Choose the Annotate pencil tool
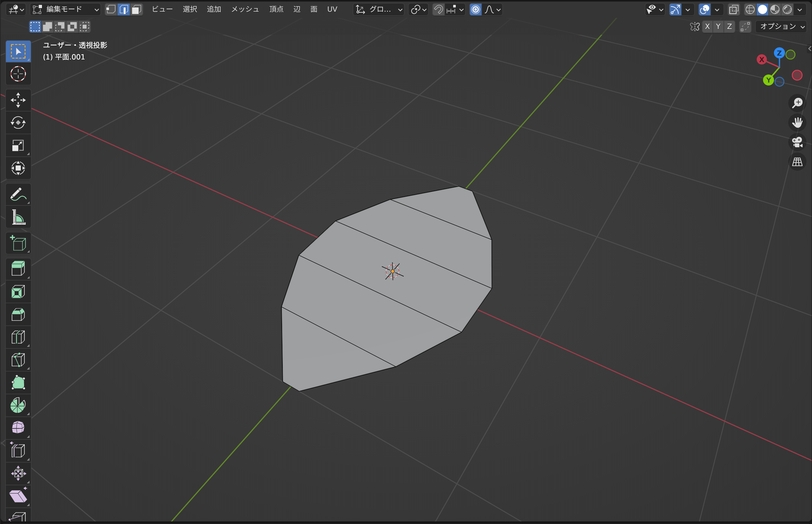The image size is (812, 524). click(18, 194)
